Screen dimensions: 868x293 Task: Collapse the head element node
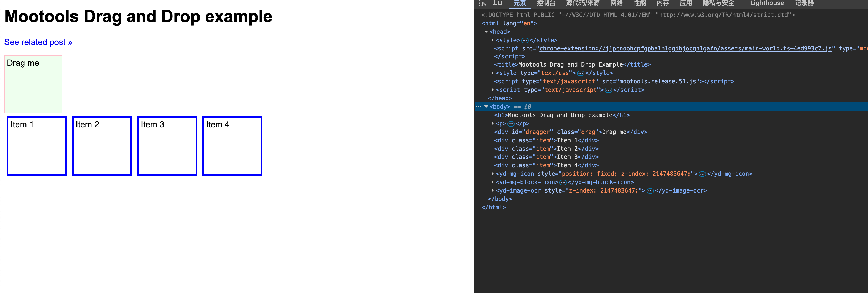(x=486, y=32)
